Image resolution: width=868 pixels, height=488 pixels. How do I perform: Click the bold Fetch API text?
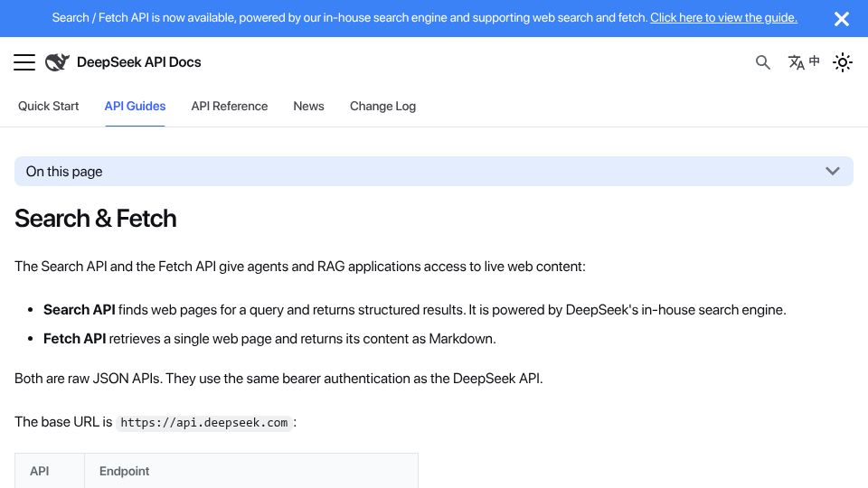[x=74, y=339]
